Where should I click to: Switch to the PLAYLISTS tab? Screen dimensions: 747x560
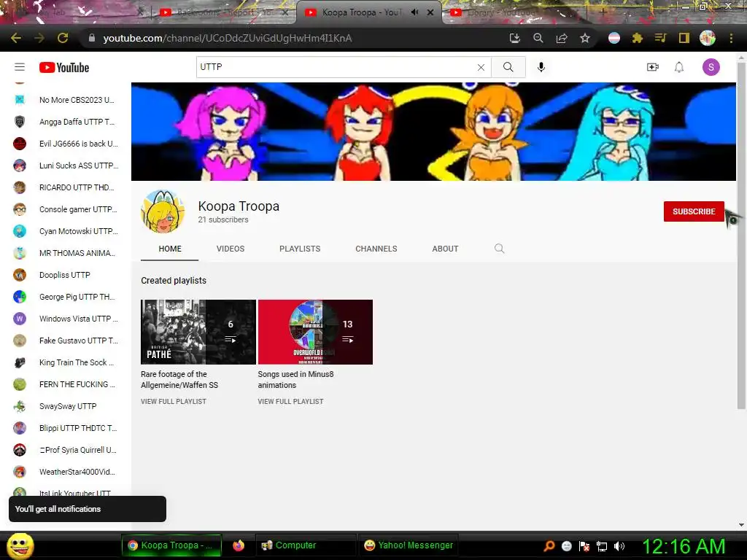click(300, 249)
